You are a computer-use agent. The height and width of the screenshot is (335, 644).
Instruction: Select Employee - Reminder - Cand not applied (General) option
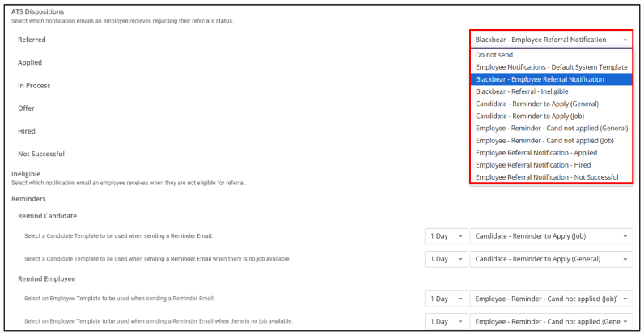[x=551, y=128]
